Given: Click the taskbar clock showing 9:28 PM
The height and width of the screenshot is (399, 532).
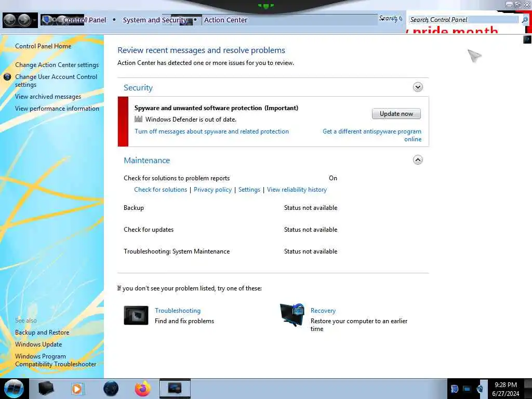Looking at the screenshot, I should coord(506,389).
